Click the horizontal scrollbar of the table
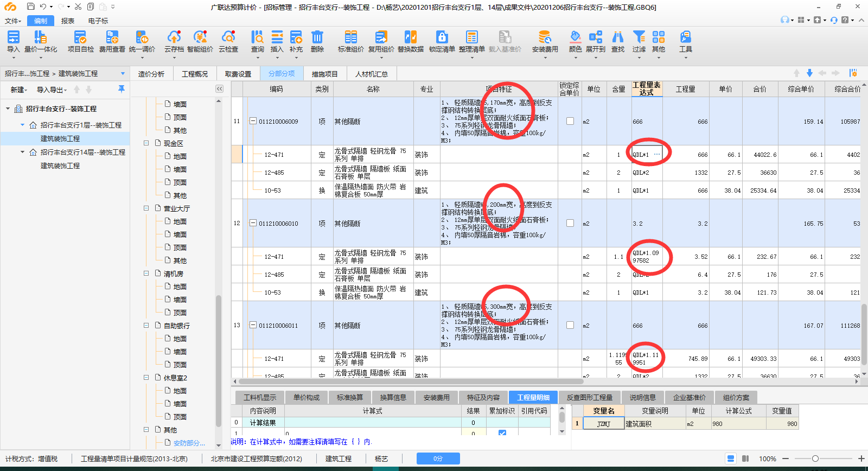Image resolution: width=868 pixels, height=471 pixels. 412,381
